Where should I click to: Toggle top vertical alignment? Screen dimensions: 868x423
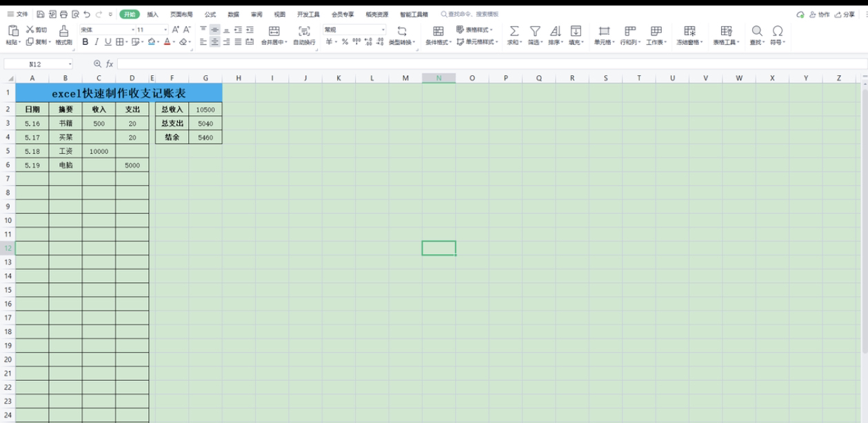(x=203, y=30)
